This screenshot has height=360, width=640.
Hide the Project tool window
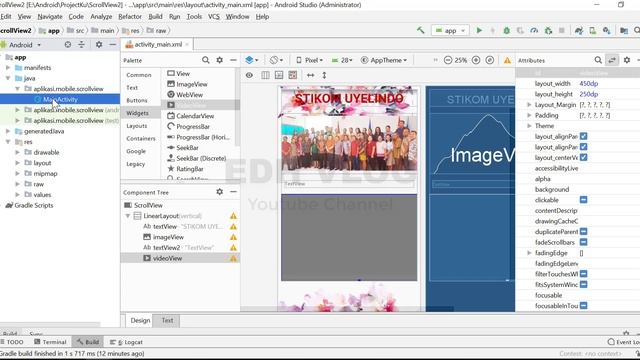click(113, 44)
